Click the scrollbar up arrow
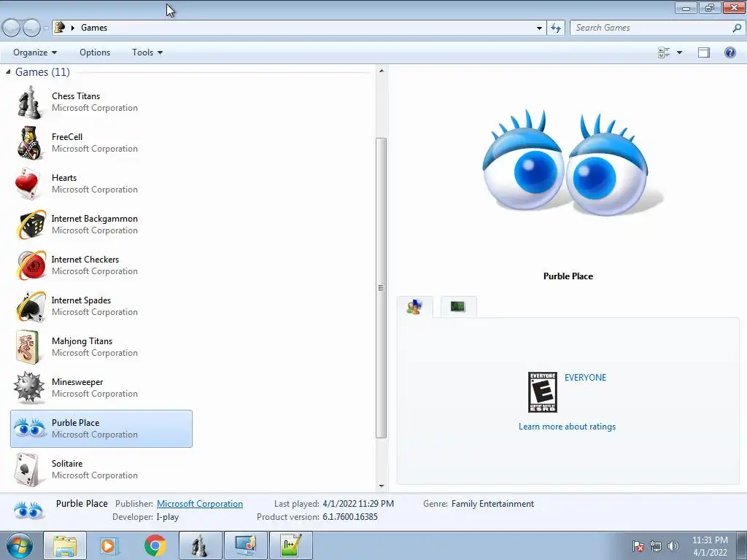 [x=381, y=71]
